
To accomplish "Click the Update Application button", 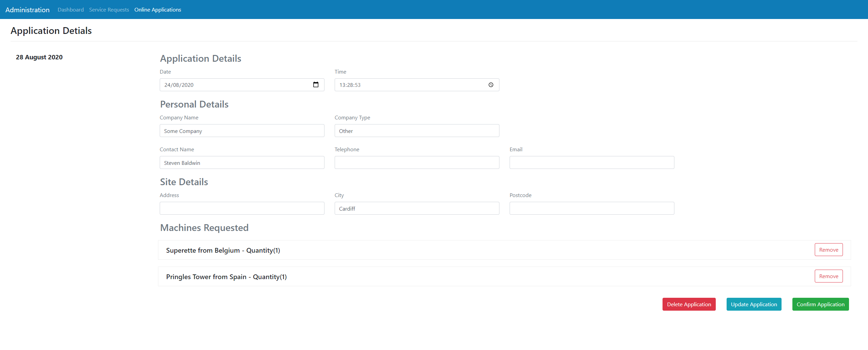I will click(754, 304).
